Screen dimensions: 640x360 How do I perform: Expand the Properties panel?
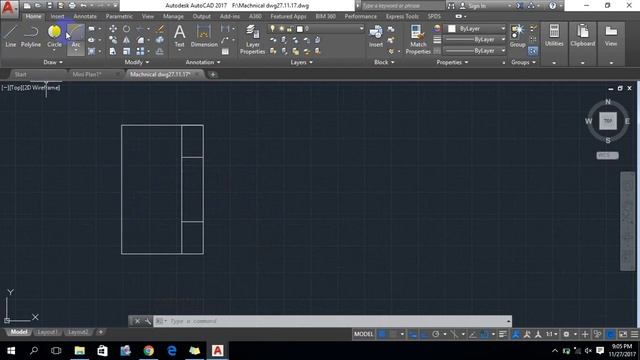point(452,62)
